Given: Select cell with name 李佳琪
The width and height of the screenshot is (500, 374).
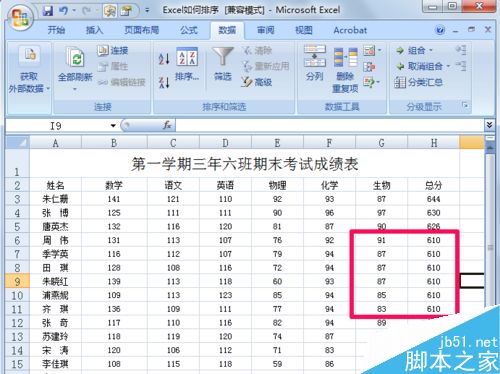Looking at the screenshot, I should tap(55, 364).
